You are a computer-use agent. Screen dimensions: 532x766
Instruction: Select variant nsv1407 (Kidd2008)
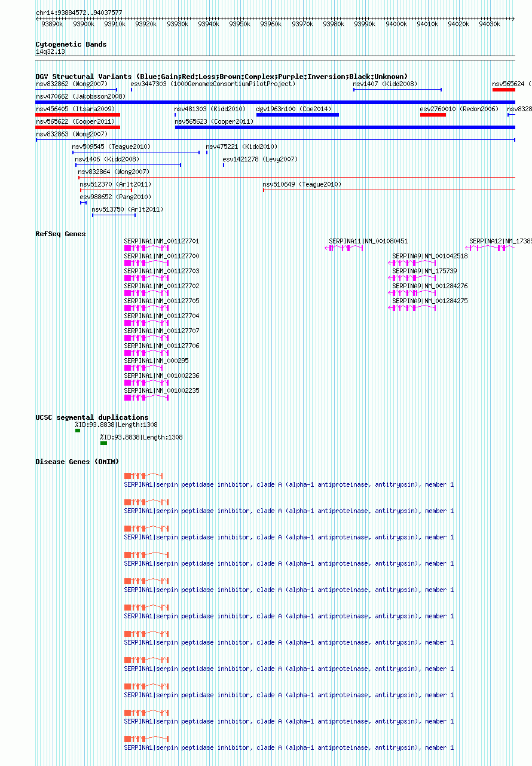point(385,84)
